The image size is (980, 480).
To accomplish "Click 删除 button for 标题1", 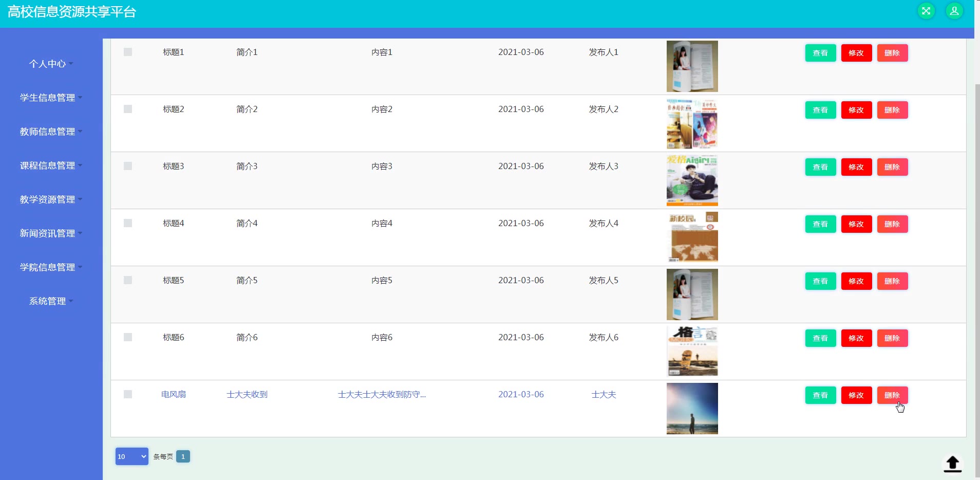I will pyautogui.click(x=892, y=53).
